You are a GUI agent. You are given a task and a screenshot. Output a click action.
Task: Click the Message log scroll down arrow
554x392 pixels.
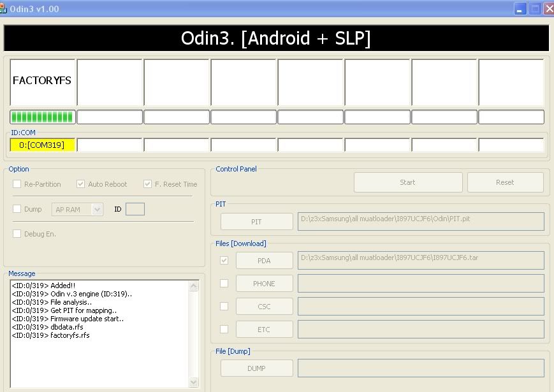[194, 382]
